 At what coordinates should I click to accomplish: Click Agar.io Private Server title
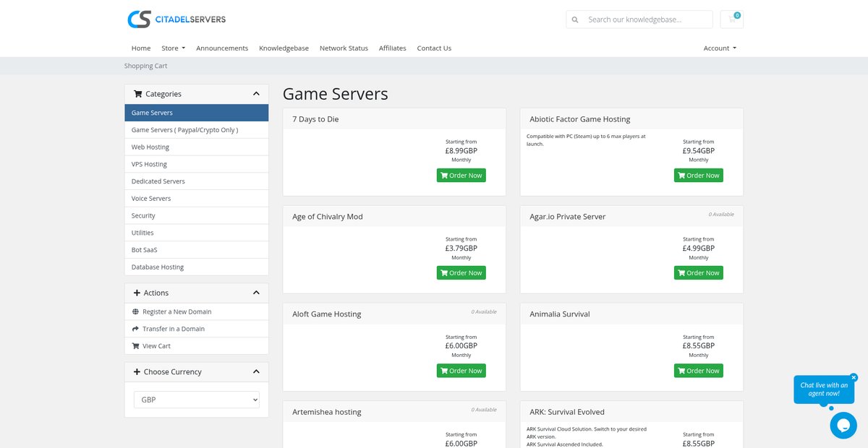coord(568,217)
